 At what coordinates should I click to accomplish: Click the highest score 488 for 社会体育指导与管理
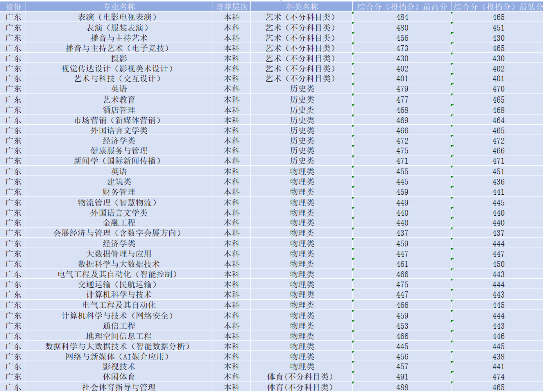tap(402, 387)
